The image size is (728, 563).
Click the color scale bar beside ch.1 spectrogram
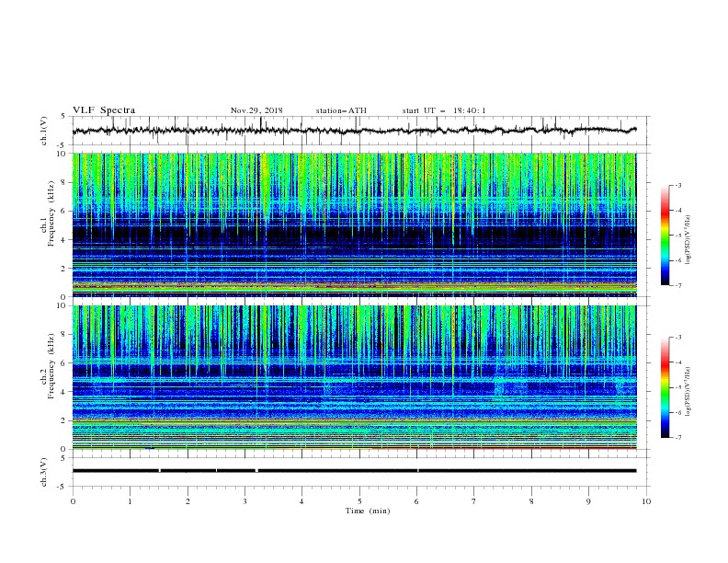pyautogui.click(x=665, y=236)
